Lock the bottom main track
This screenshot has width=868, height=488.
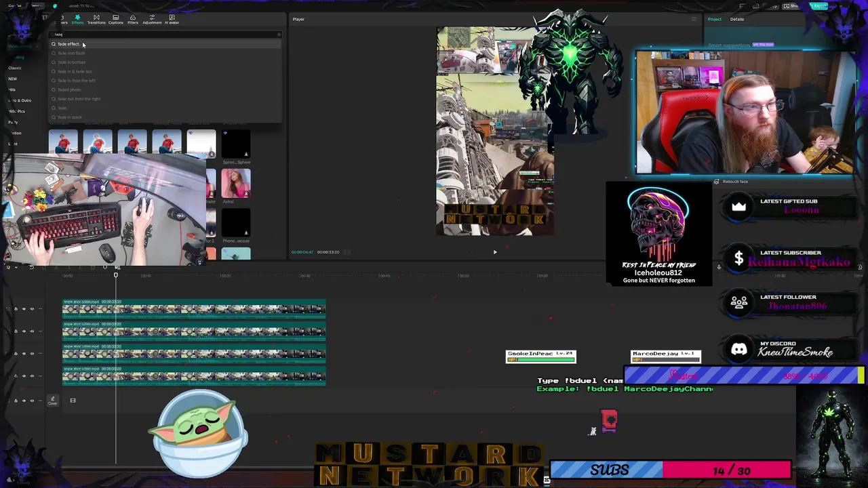click(x=16, y=401)
